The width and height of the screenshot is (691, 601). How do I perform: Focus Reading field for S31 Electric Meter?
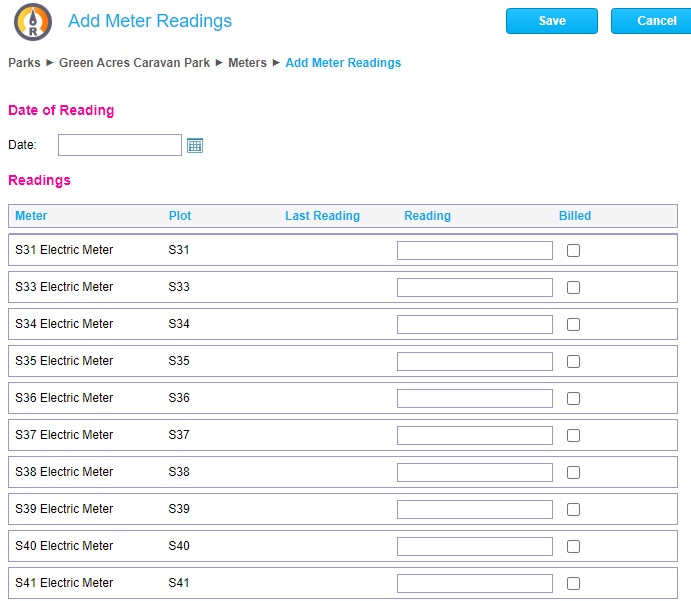[474, 251]
